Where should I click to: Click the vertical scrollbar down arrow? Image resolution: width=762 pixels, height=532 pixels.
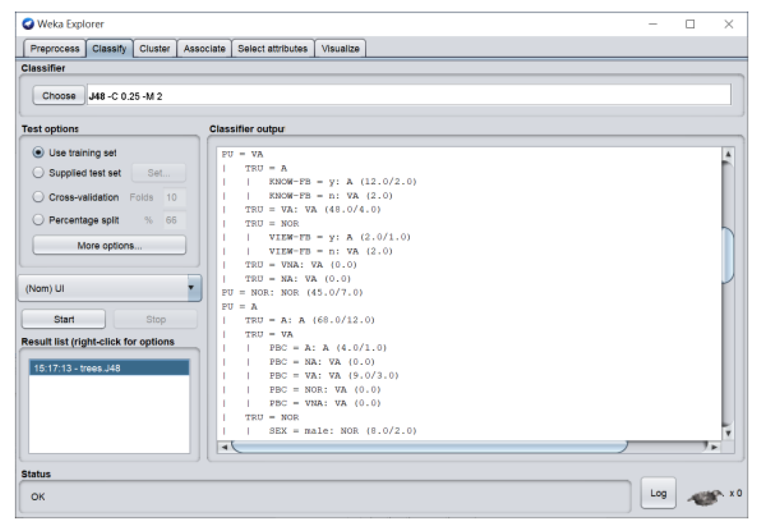(x=728, y=433)
